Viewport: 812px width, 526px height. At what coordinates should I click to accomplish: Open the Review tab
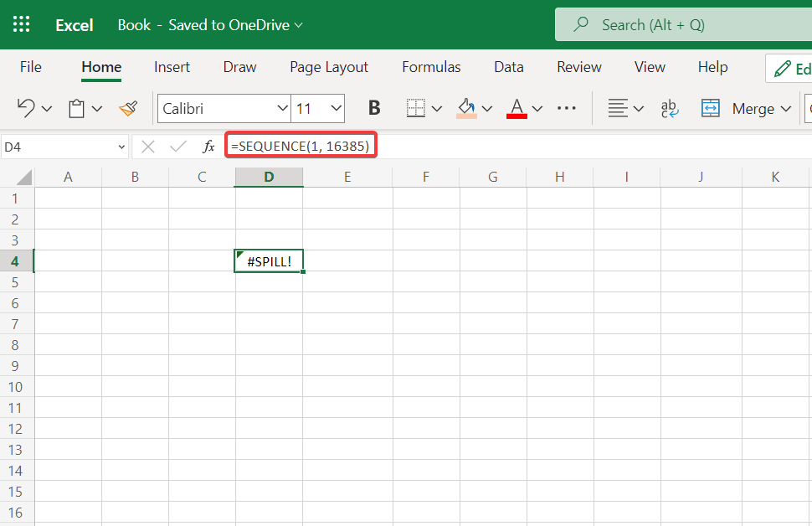579,67
